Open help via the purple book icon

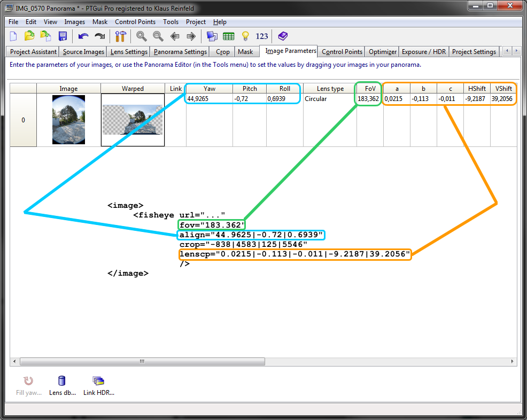tap(283, 36)
